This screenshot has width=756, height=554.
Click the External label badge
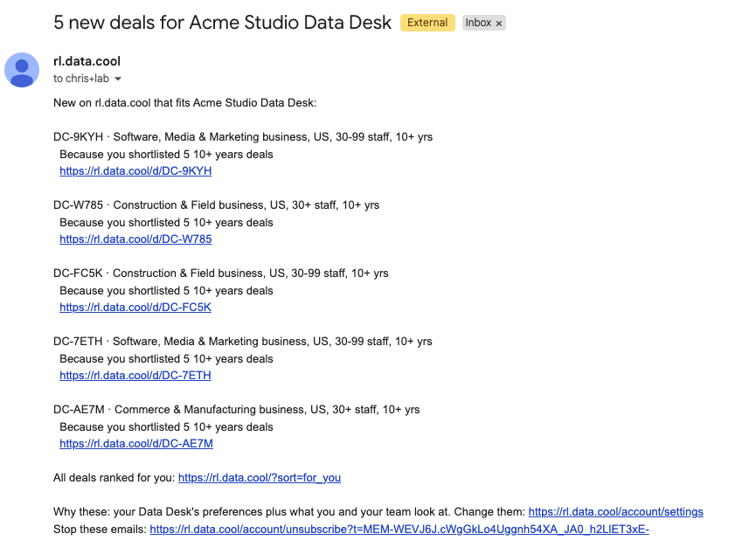coord(427,23)
